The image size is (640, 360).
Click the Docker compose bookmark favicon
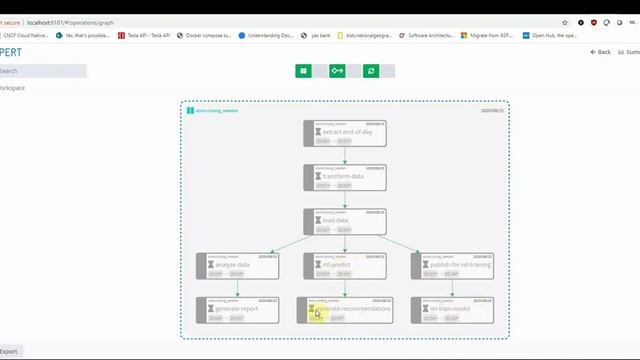pos(180,36)
